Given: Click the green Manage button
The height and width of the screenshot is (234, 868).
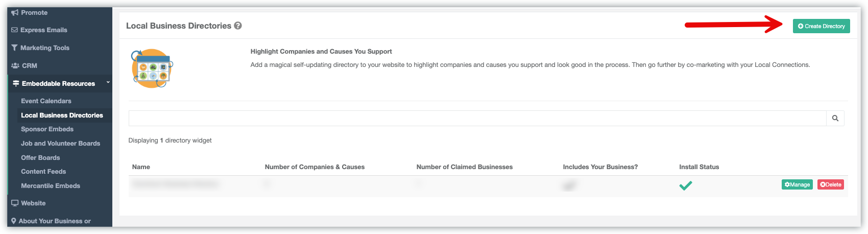Looking at the screenshot, I should tap(797, 184).
